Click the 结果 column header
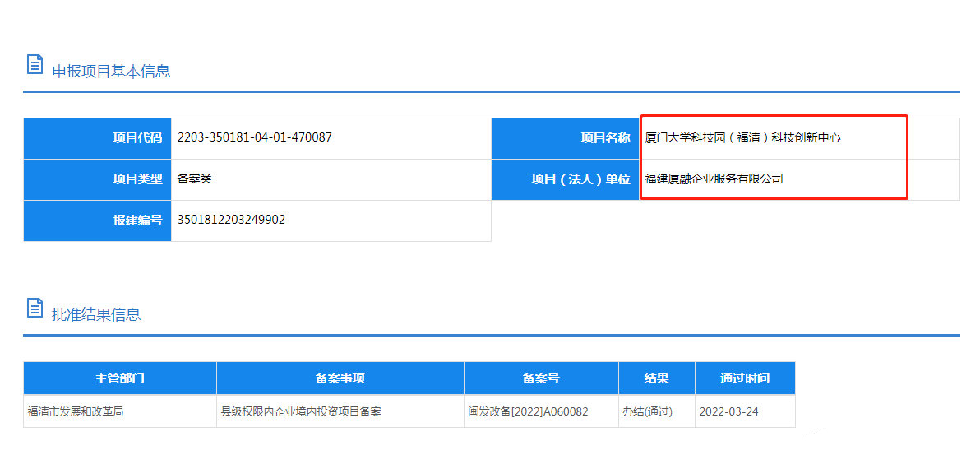 657,378
